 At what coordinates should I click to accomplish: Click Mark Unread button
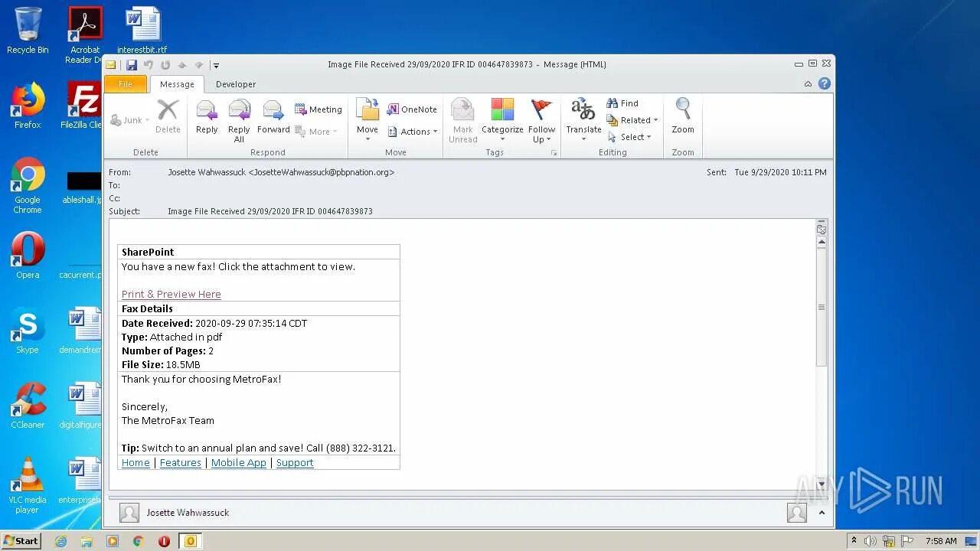coord(462,121)
